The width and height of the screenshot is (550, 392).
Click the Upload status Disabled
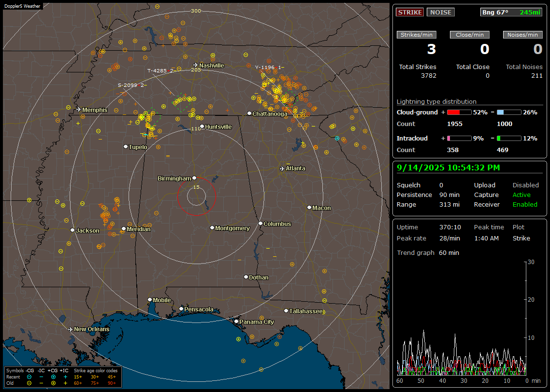click(525, 185)
